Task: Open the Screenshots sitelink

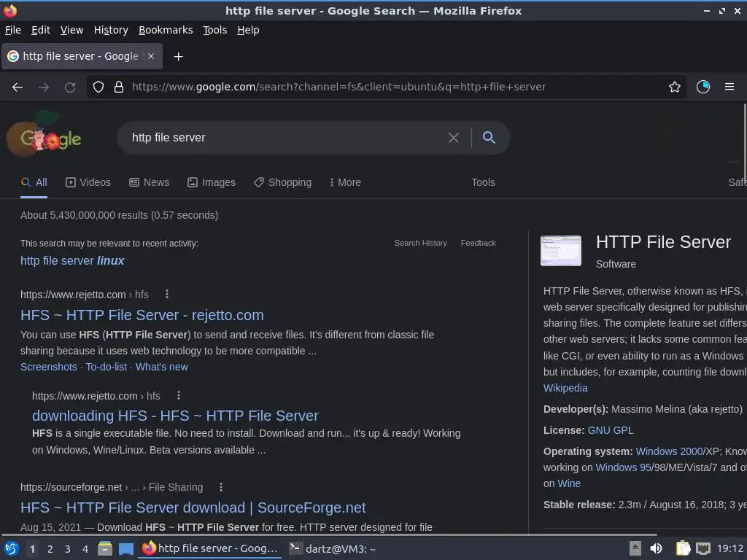Action: tap(49, 367)
